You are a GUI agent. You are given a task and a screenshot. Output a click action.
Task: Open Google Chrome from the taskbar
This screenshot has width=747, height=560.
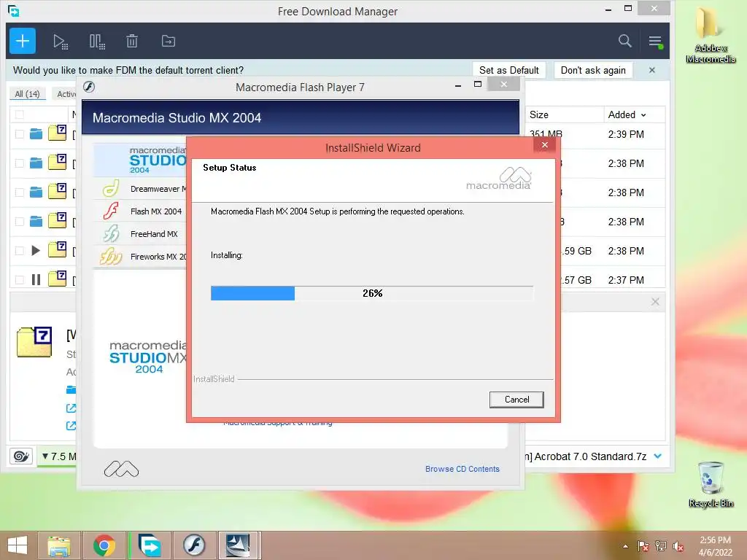point(104,545)
